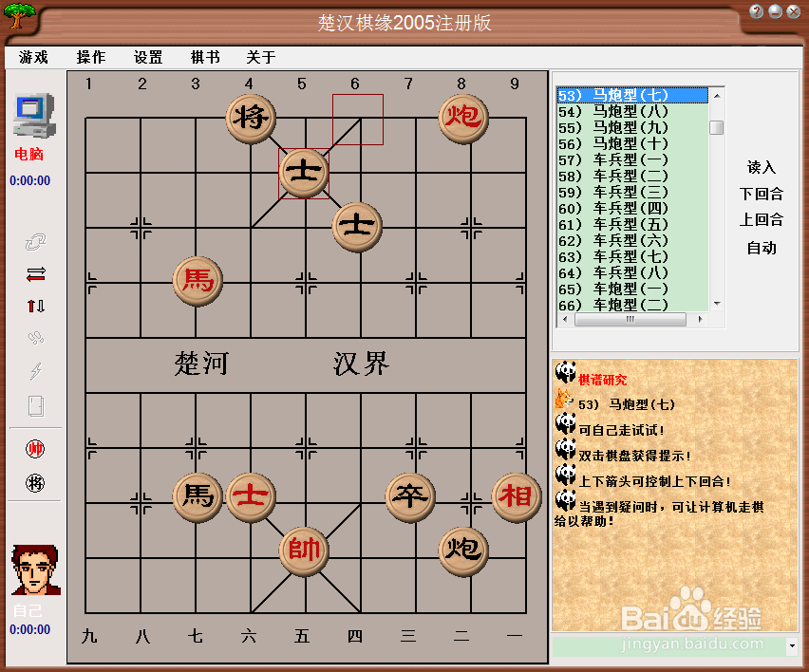
Task: Select the red 炮 piece at top
Action: tap(463, 118)
